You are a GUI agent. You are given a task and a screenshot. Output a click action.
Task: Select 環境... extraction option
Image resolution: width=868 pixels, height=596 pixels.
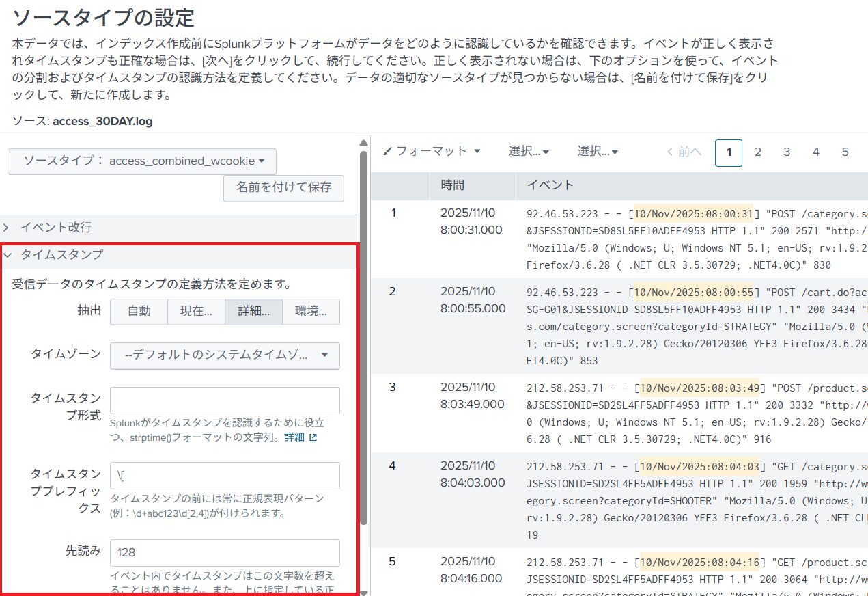click(x=311, y=311)
